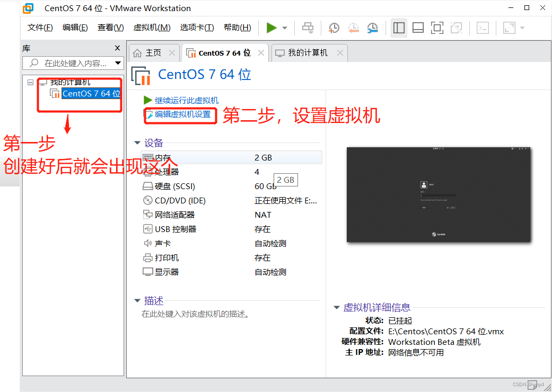Open the 文件(F) menu

pos(40,28)
